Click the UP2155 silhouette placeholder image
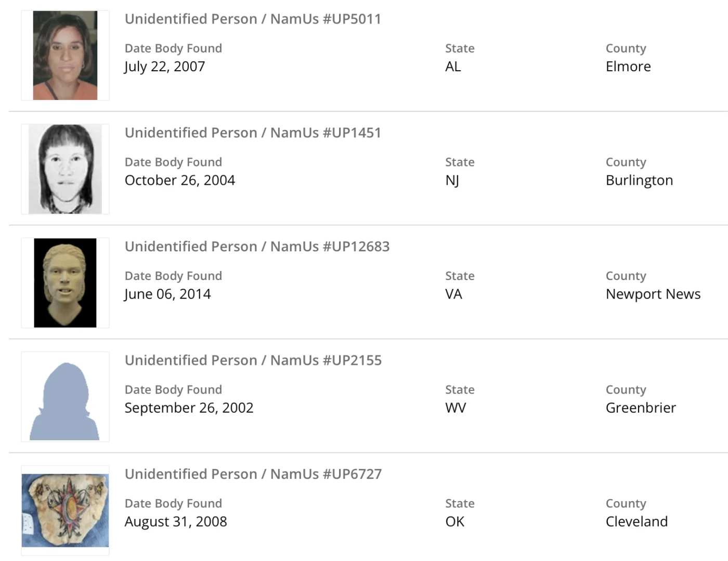 pos(65,397)
